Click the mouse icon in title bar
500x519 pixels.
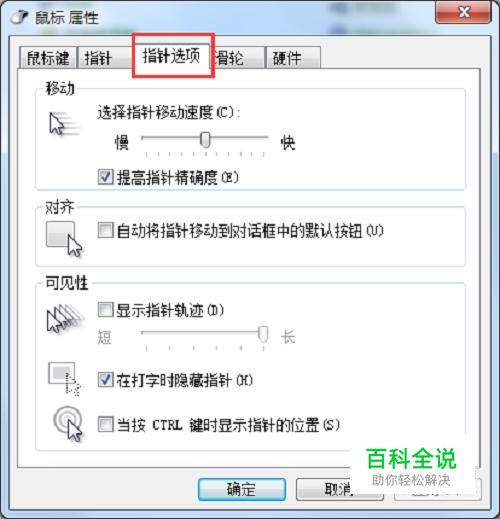click(x=19, y=17)
